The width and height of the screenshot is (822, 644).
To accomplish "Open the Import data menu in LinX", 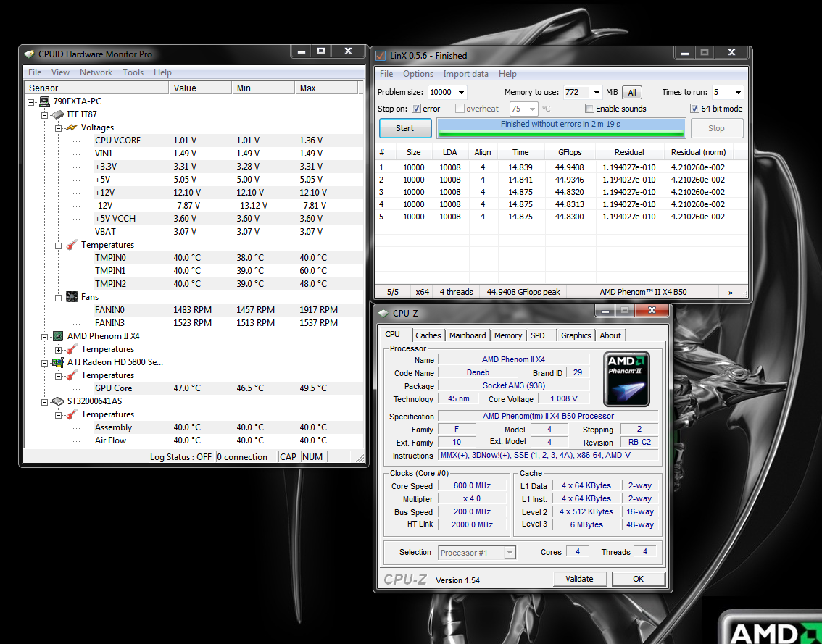I will tap(465, 74).
